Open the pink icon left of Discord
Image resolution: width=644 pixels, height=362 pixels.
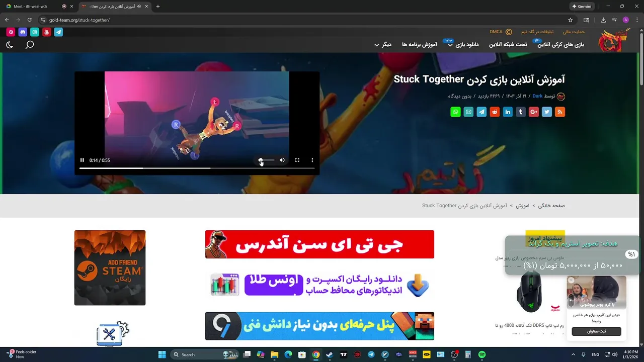click(11, 32)
